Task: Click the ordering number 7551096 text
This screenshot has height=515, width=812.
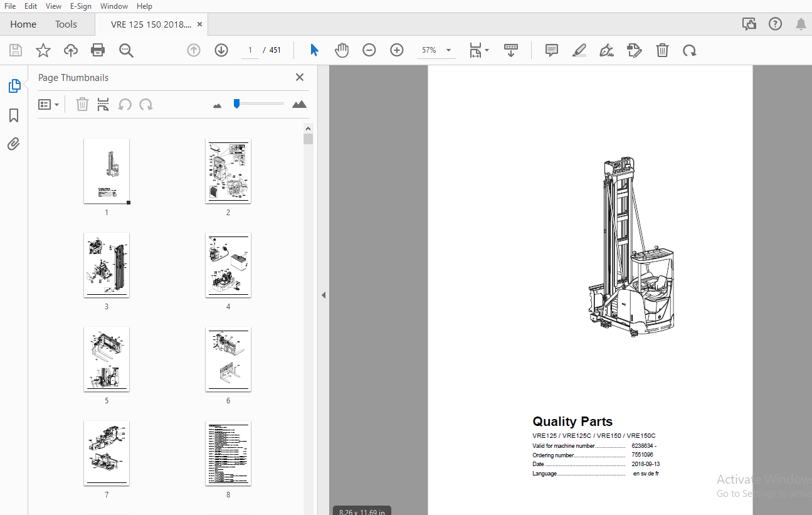Action: click(x=642, y=455)
